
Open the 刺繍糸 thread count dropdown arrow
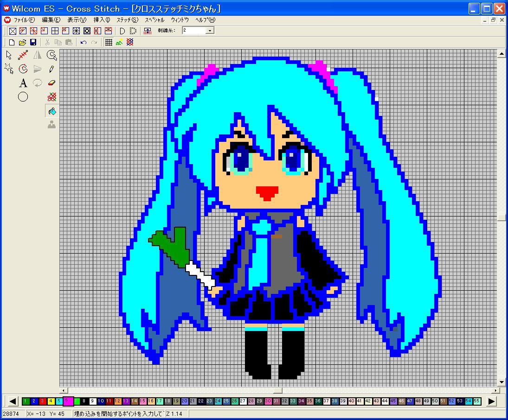[x=210, y=31]
